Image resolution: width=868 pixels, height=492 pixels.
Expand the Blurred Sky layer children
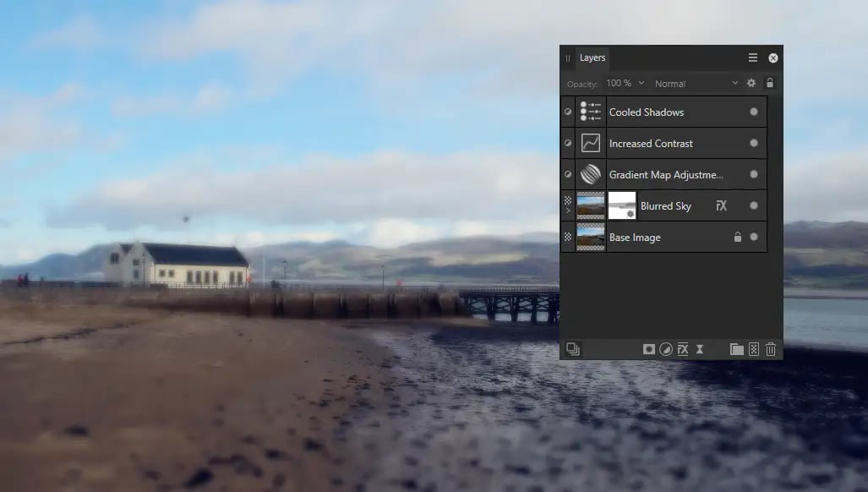(568, 210)
